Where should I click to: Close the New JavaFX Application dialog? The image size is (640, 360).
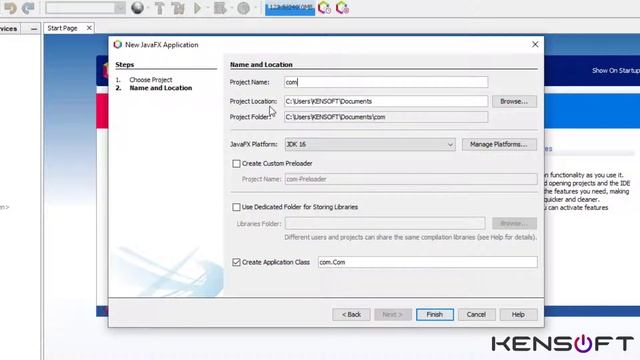[x=535, y=44]
